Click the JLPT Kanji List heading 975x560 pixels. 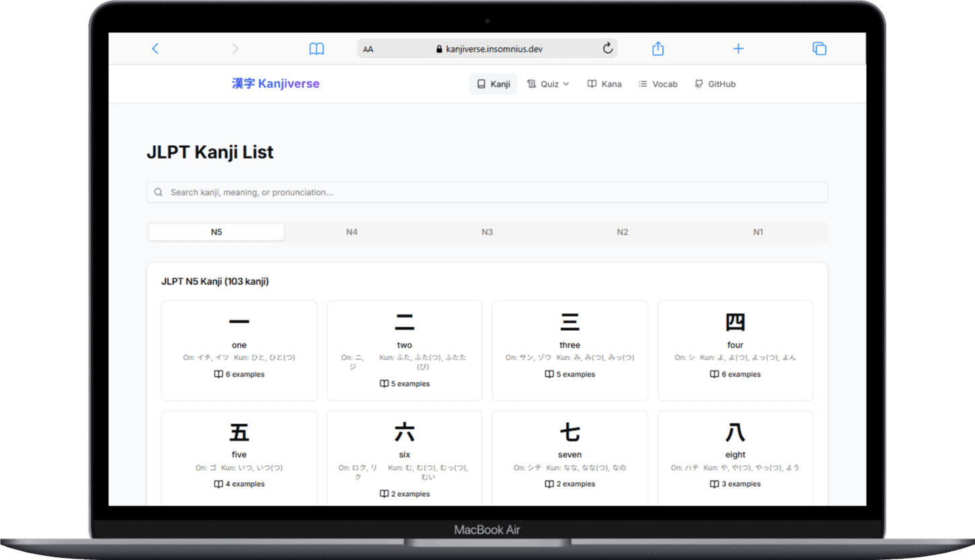(x=210, y=153)
